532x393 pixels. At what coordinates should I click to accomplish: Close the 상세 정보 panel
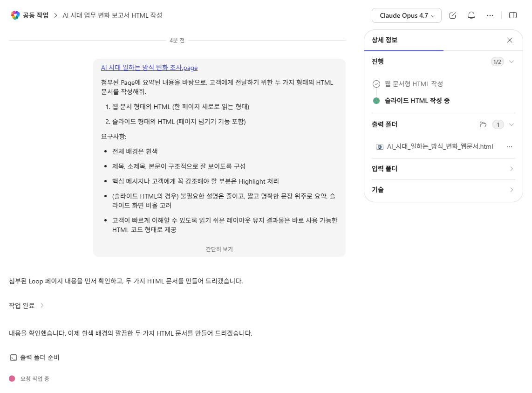pos(510,40)
